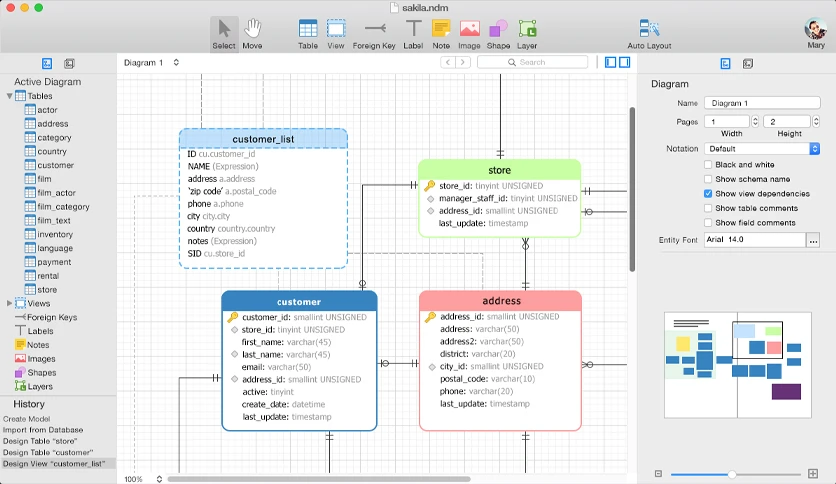Collapse the Tables tree node
Viewport: 836px width, 484px height.
tap(9, 96)
